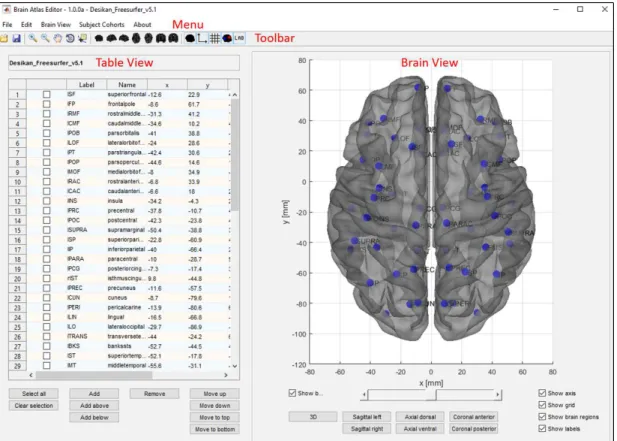Click the coronal posterior brain toolbar icon

[x=173, y=39]
